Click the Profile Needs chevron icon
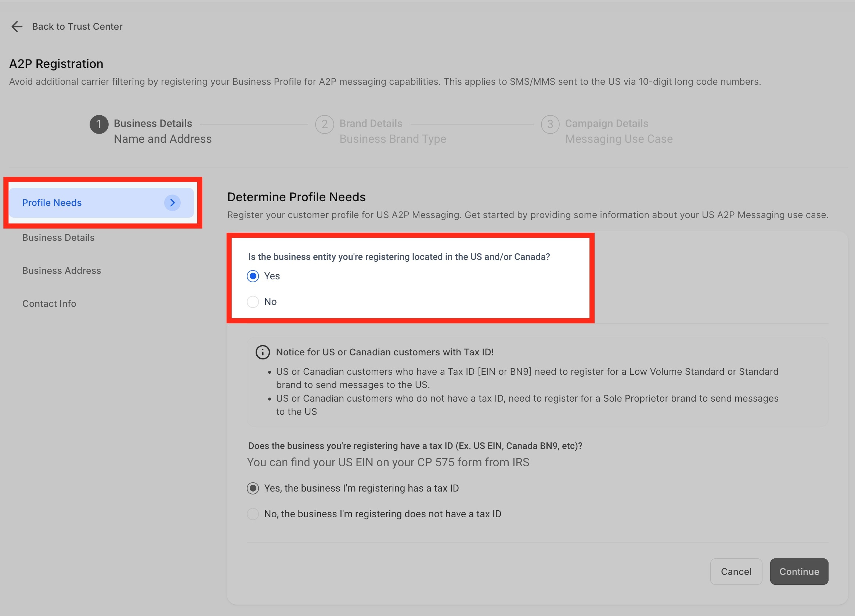 pos(172,203)
